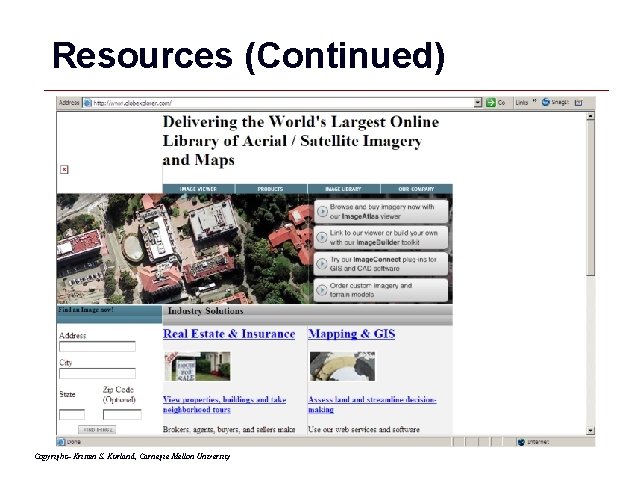This screenshot has height=480, width=640.
Task: Click the Find an Image now heading
Action: pos(86,310)
